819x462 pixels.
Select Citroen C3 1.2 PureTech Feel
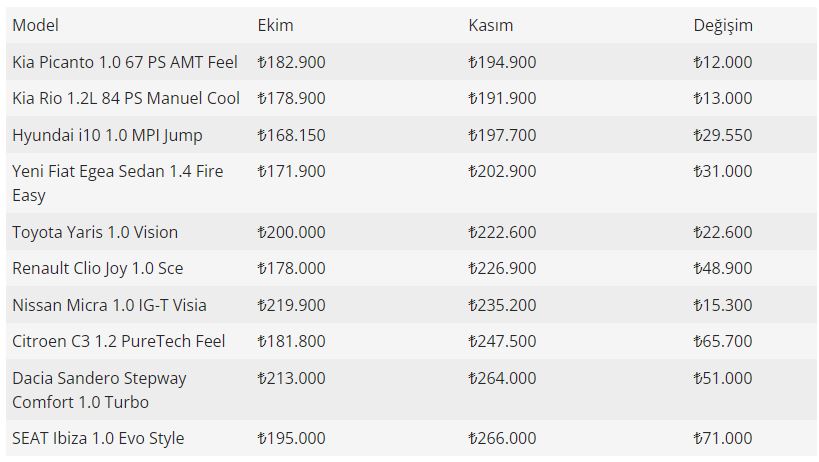119,341
